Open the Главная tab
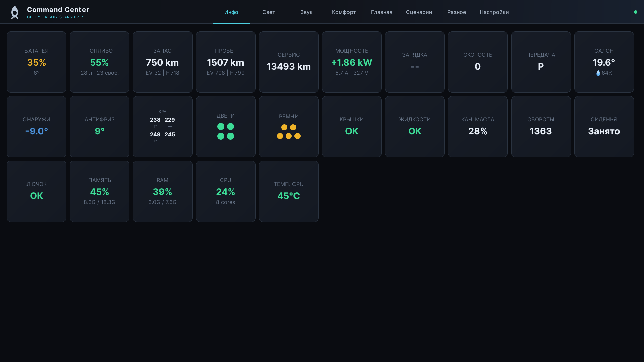 click(x=381, y=12)
